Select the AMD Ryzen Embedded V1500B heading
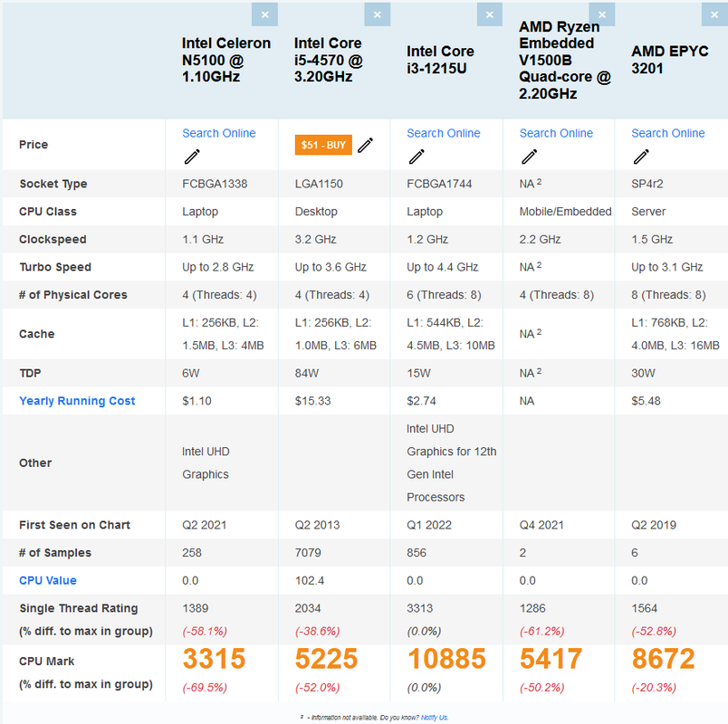Image resolution: width=728 pixels, height=724 pixels. point(565,60)
